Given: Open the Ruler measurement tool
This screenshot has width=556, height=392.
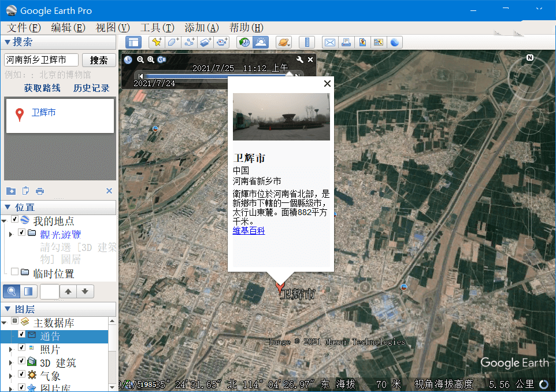Looking at the screenshot, I should 307,42.
